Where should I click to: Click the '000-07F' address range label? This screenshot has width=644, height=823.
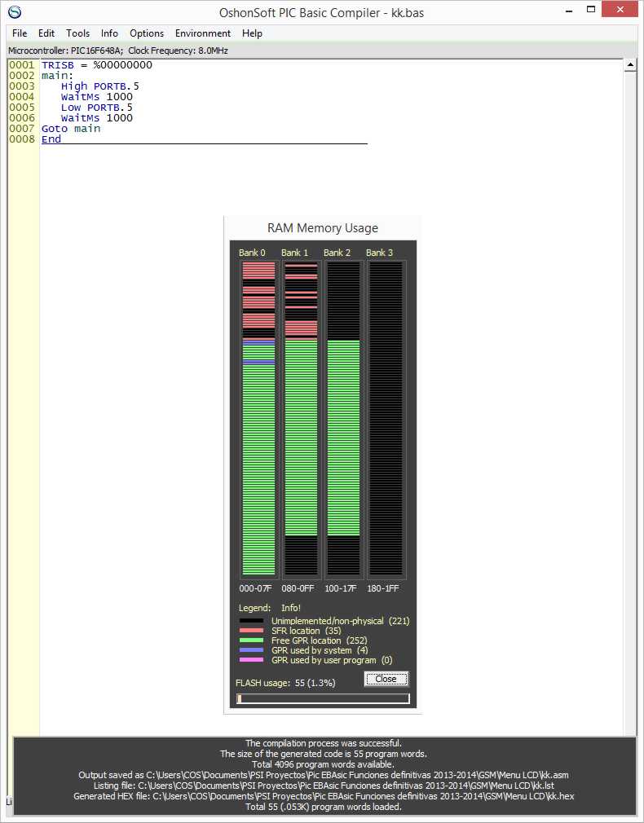click(x=255, y=588)
